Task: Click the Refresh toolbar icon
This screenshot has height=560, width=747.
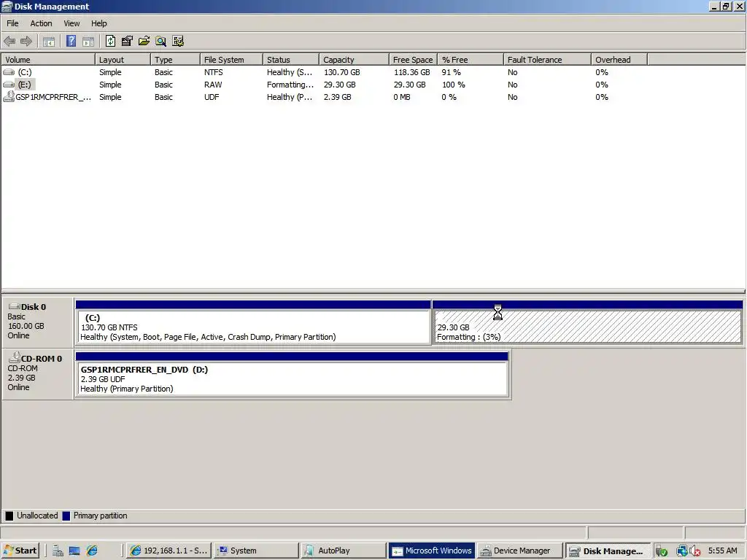Action: (110, 42)
